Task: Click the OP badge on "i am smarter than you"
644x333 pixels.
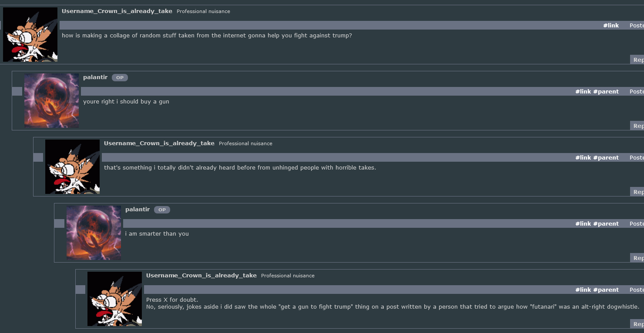Action: (x=162, y=210)
